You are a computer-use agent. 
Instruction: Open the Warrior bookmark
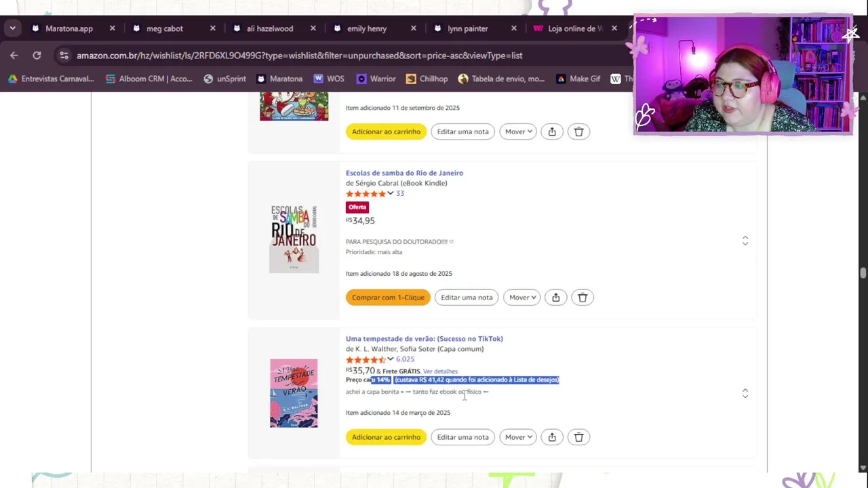coord(376,79)
